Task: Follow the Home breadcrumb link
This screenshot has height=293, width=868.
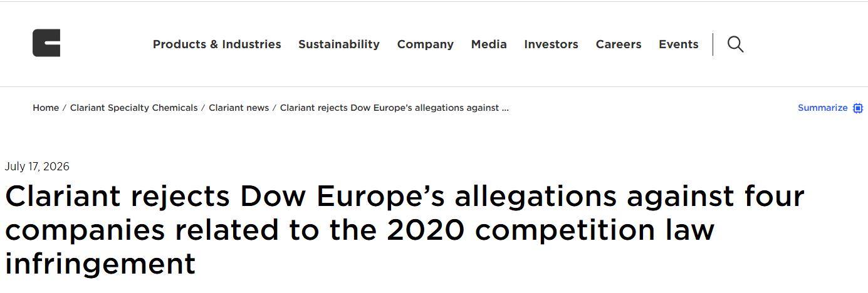Action: [46, 108]
